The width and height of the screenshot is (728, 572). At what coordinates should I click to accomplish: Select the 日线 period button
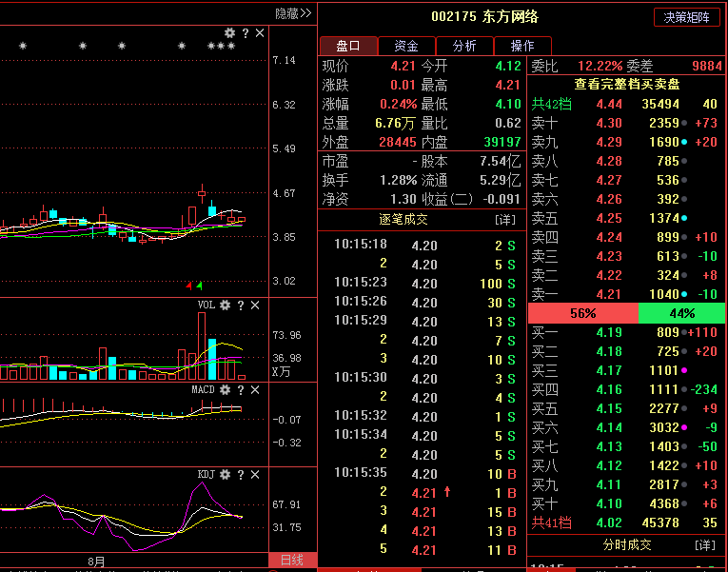point(292,561)
